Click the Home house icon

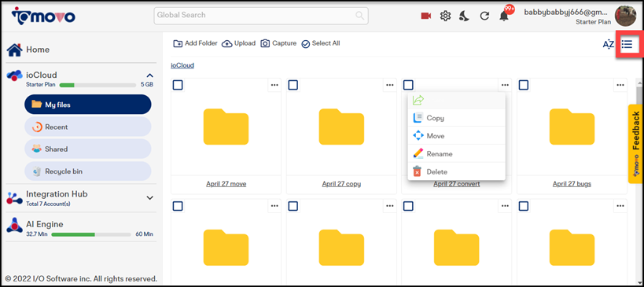[14, 50]
